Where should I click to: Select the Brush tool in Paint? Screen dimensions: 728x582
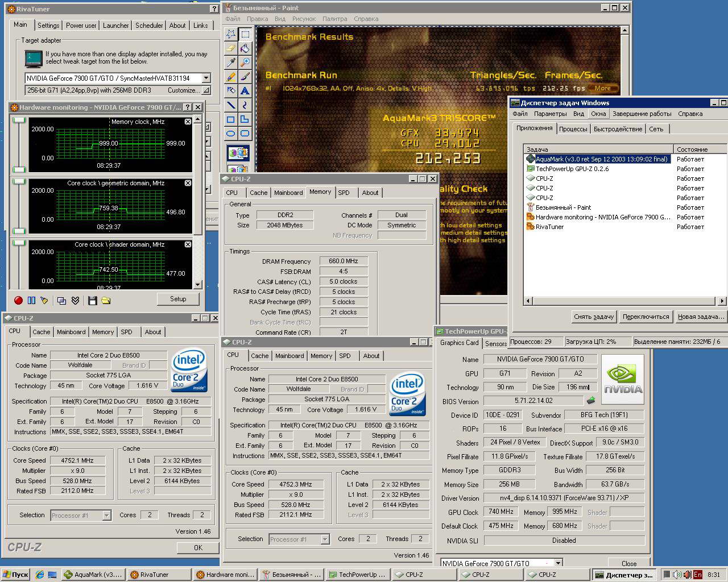click(x=245, y=77)
